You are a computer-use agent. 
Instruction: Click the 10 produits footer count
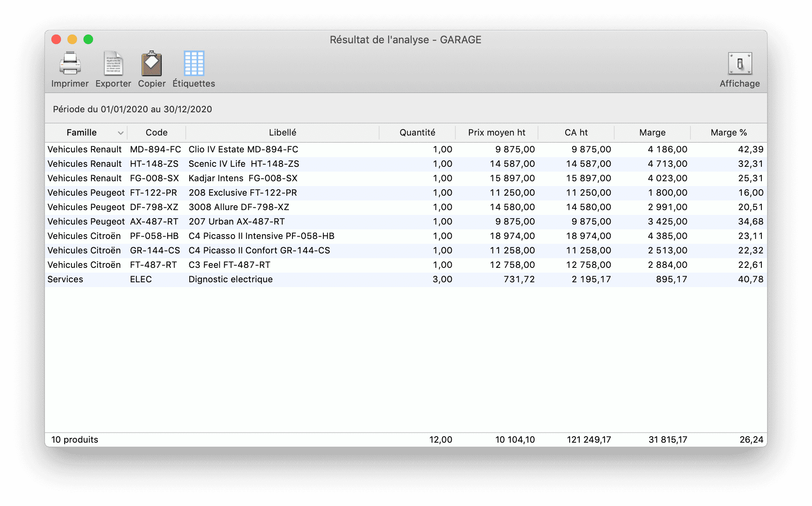(75, 440)
